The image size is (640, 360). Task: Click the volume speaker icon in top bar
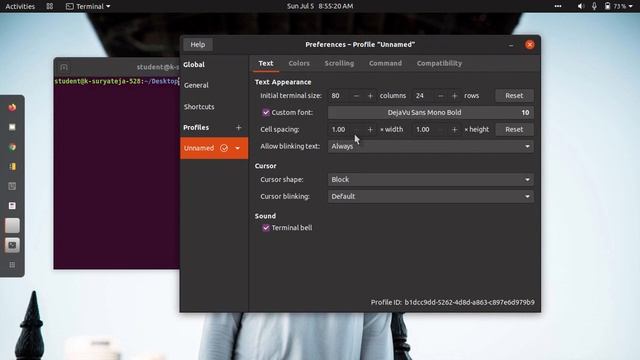tap(581, 6)
